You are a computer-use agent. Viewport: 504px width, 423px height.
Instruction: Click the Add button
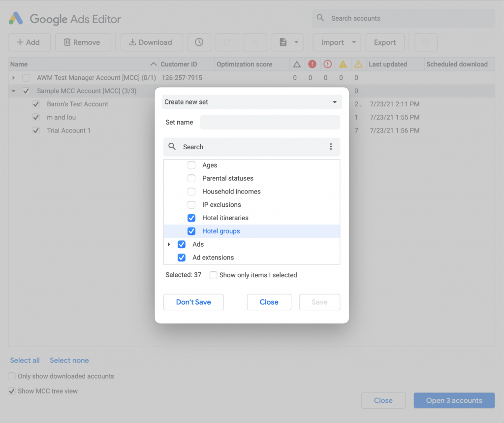(x=29, y=42)
